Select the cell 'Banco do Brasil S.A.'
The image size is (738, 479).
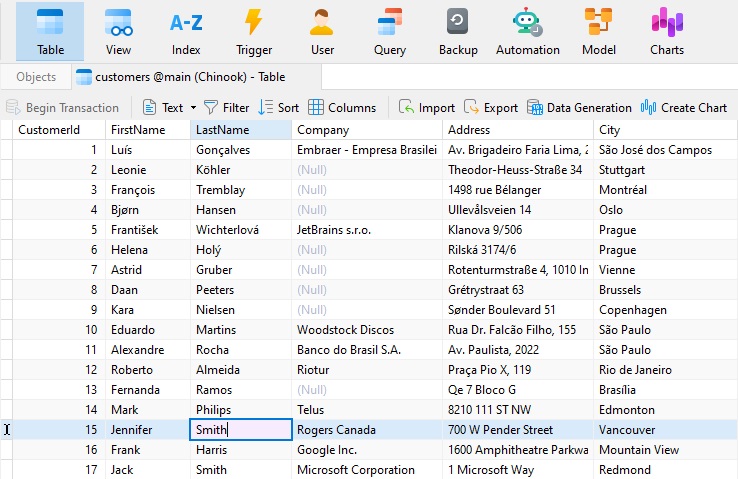pos(367,350)
